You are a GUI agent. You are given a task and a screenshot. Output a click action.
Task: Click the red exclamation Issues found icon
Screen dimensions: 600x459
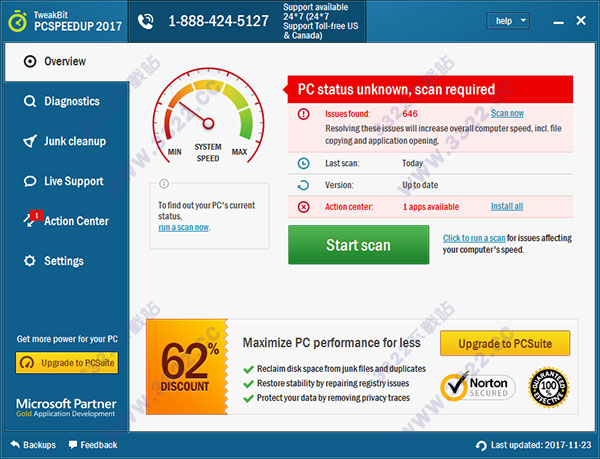coord(303,114)
